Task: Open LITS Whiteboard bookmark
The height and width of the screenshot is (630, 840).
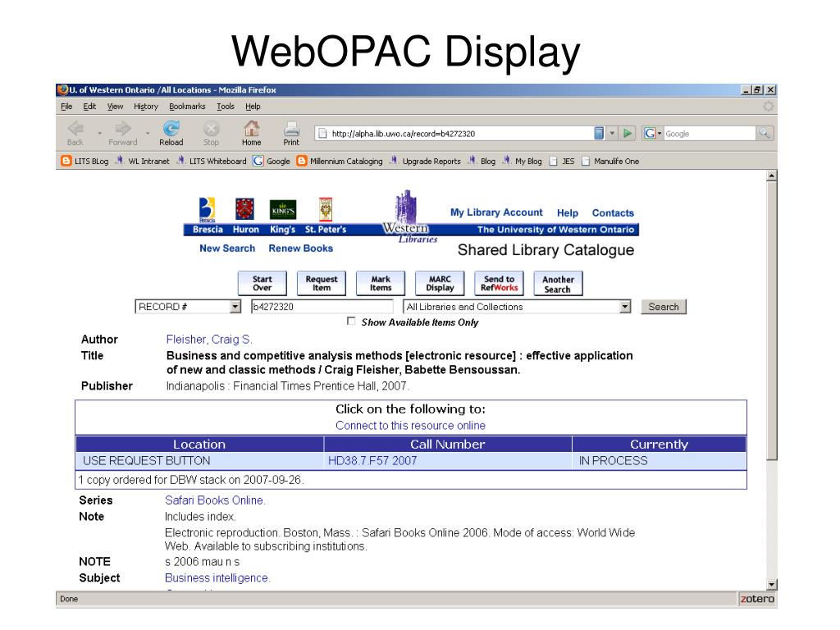Action: (212, 161)
